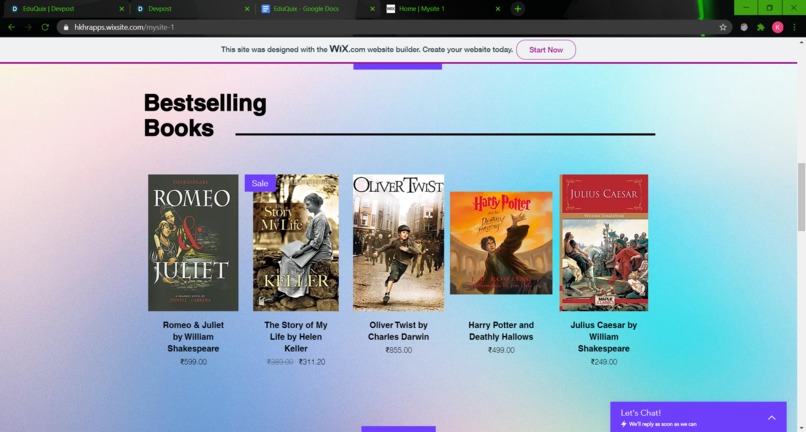Viewport: 806px width, 432px height.
Task: Switch to the Devpost tab
Action: (190, 9)
